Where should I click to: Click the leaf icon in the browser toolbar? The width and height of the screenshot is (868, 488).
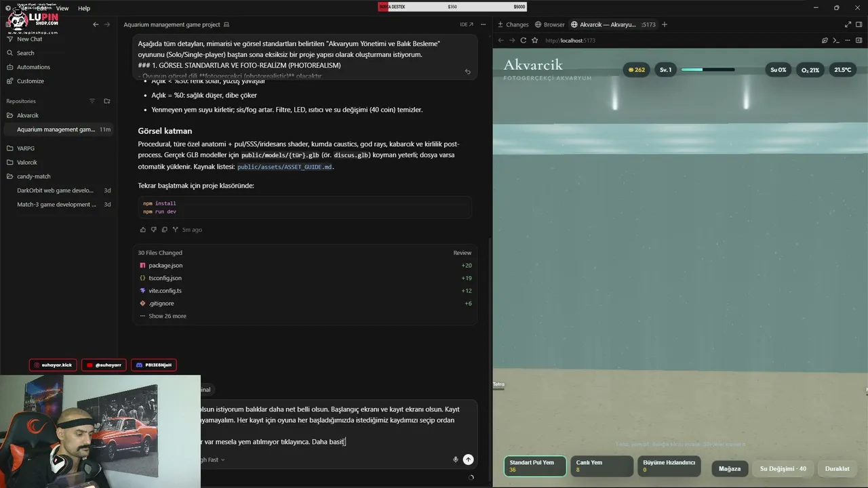point(825,41)
